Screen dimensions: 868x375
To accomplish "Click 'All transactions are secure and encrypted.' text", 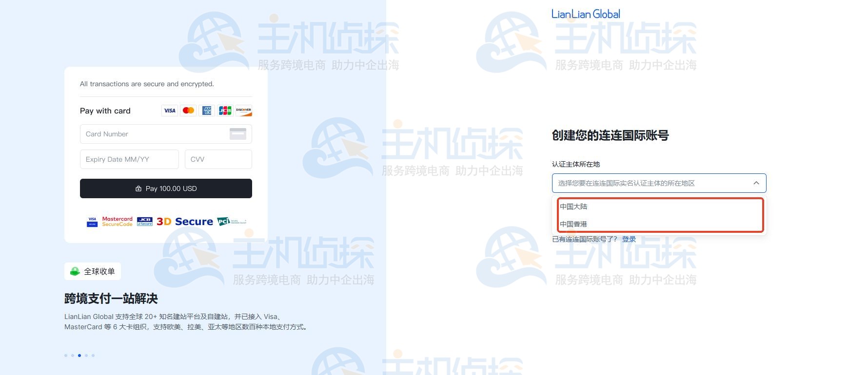I will [x=147, y=84].
